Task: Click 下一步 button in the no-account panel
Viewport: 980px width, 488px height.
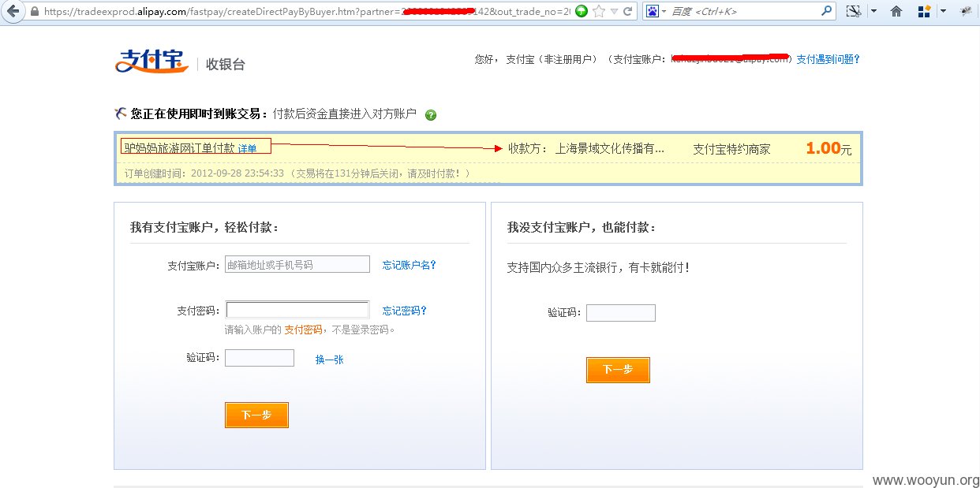Action: click(x=618, y=370)
